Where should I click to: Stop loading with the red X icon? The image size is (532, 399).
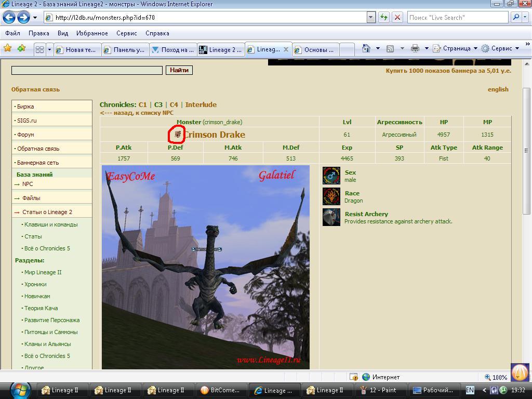coord(397,17)
